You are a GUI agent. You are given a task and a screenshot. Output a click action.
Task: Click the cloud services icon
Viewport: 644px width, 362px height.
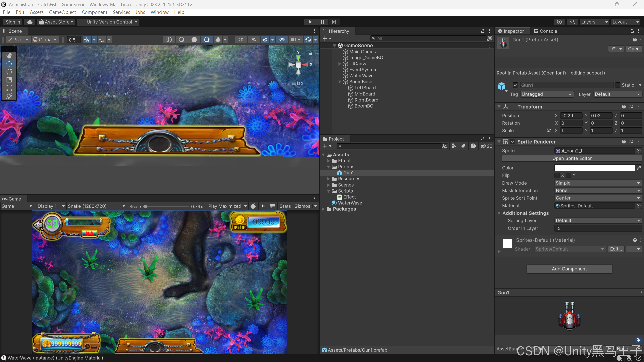[30, 22]
